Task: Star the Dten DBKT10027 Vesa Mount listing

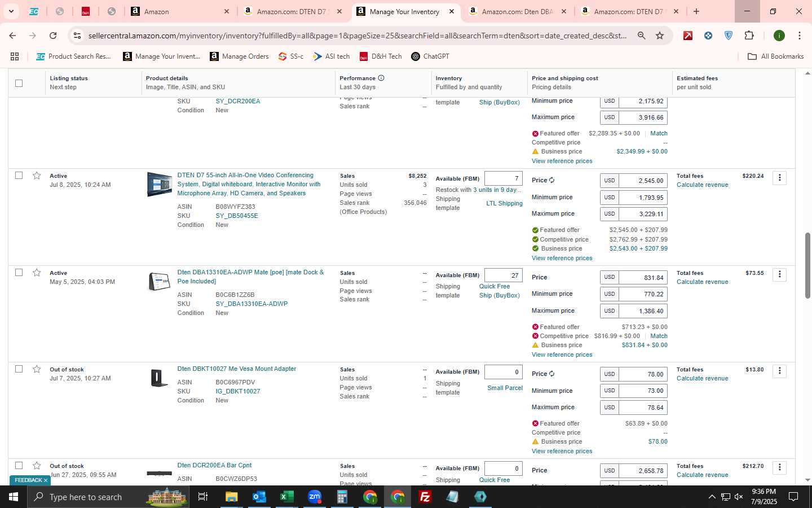Action: point(37,369)
